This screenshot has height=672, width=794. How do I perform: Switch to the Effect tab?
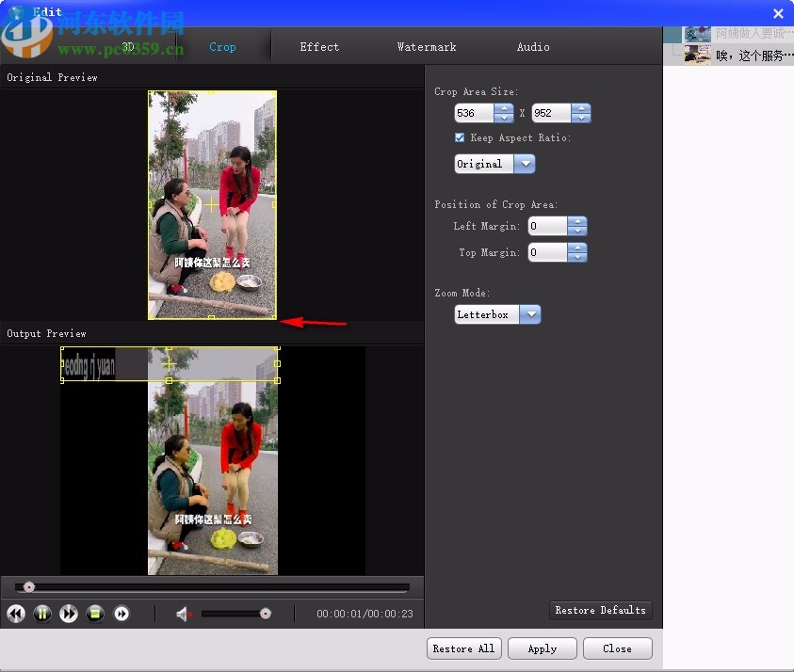click(319, 46)
